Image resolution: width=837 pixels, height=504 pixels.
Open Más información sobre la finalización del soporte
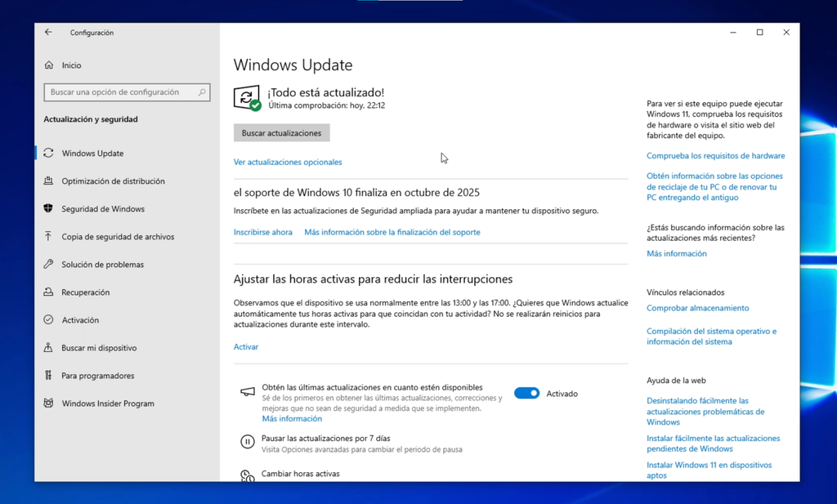[x=392, y=232]
